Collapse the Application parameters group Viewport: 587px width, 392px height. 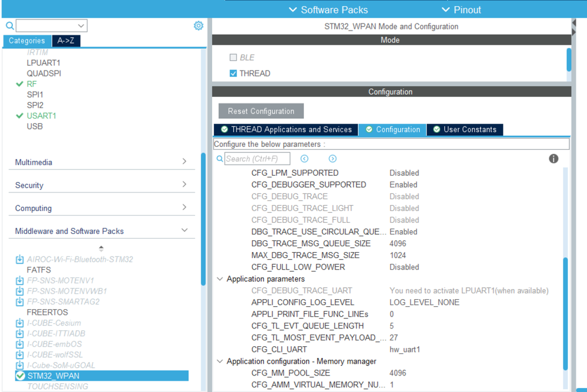click(x=220, y=279)
